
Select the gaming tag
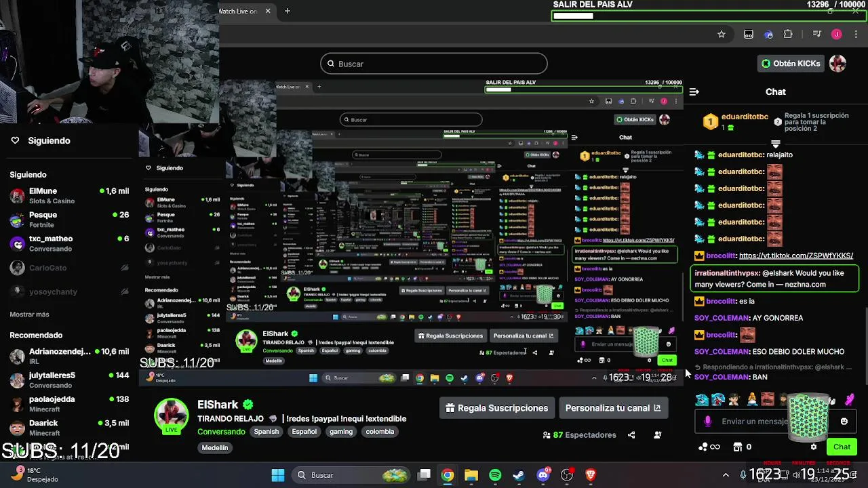(x=341, y=432)
